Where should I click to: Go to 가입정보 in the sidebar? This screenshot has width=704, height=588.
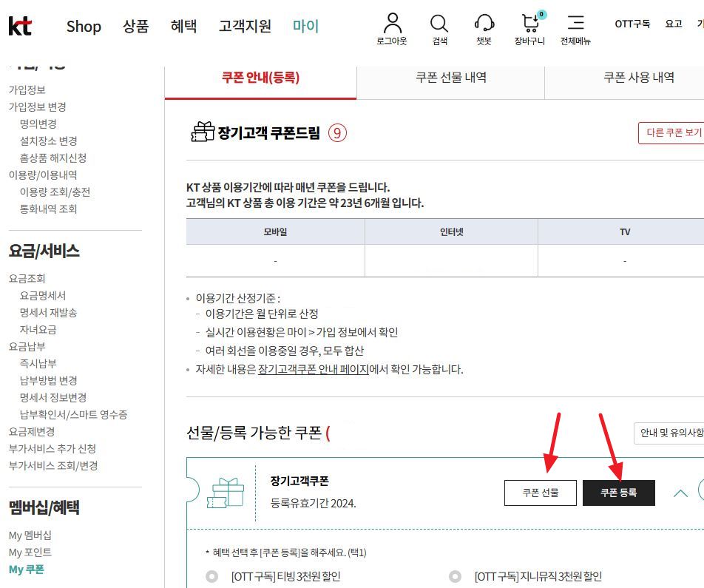(x=27, y=89)
